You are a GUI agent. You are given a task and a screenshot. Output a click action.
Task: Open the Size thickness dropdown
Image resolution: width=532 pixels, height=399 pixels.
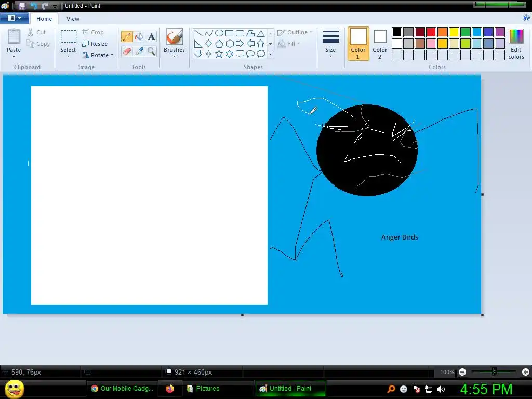330,43
